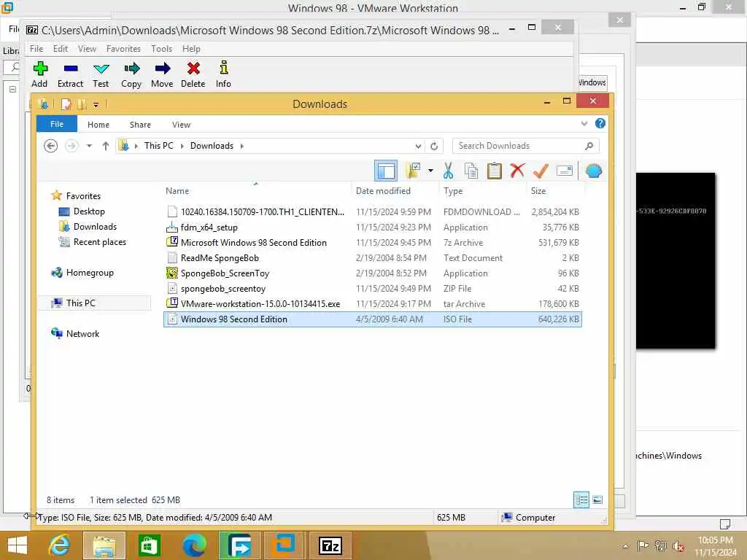Image resolution: width=747 pixels, height=560 pixels.
Task: Open the Customize Quick Access Toolbar dropdown
Action: [96, 104]
